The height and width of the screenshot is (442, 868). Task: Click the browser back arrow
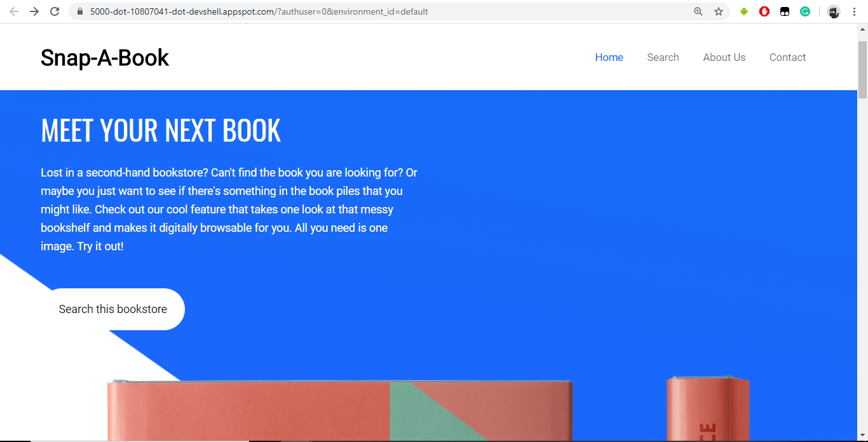[x=14, y=11]
